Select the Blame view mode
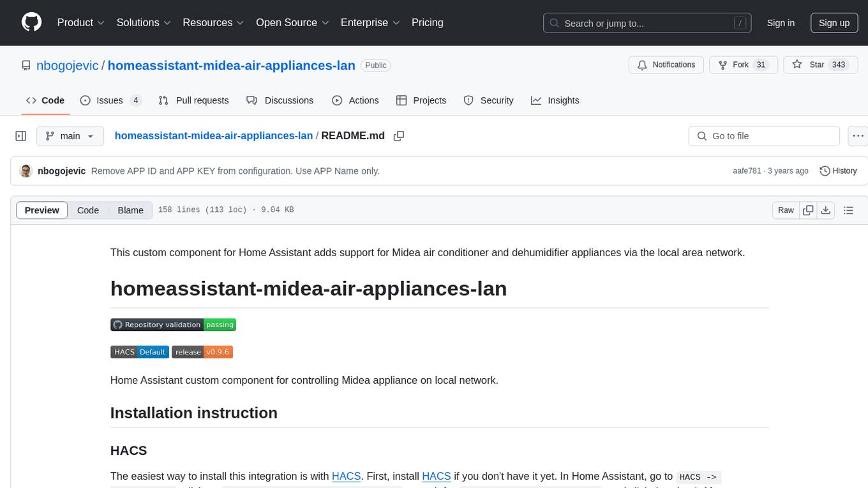This screenshot has width=868, height=488. point(130,210)
